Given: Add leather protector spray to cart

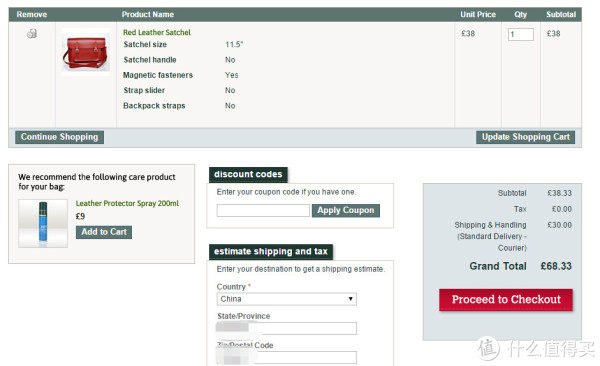Looking at the screenshot, I should [104, 232].
